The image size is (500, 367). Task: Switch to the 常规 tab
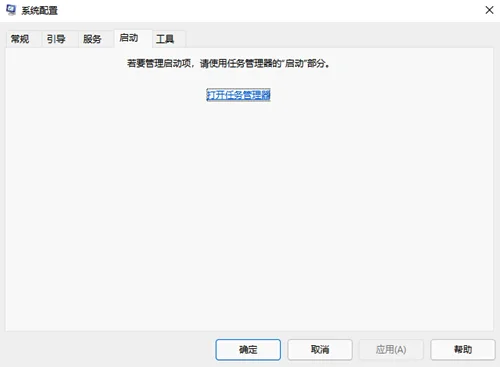tap(20, 39)
